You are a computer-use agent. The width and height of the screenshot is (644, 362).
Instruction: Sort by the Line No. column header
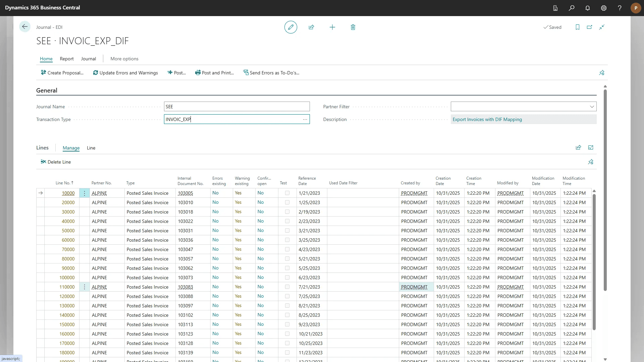64,183
